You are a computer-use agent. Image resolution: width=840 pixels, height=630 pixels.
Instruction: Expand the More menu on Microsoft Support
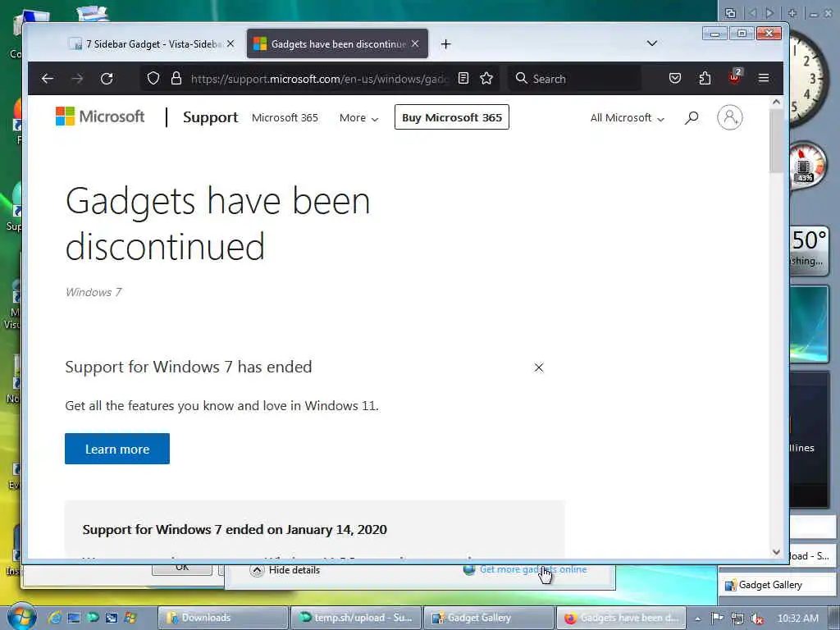[x=359, y=117]
